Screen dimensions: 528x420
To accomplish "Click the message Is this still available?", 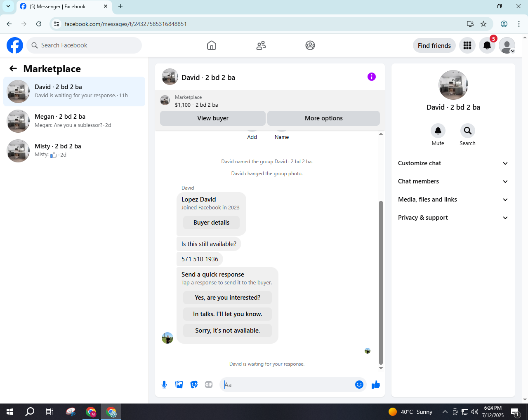I will 209,244.
